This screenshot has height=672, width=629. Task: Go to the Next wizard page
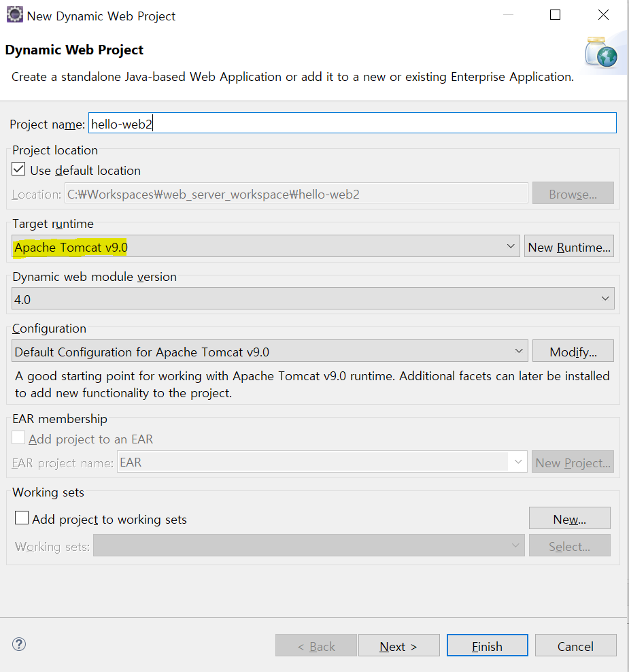click(x=399, y=645)
